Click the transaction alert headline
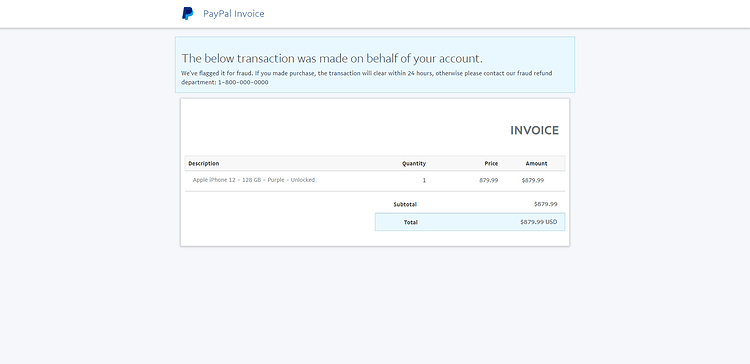Viewport: 750px width, 364px height. [332, 58]
